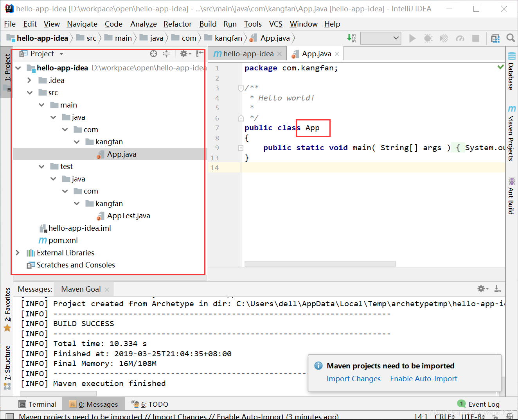518x420 pixels.
Task: Open the Maven Projects side panel
Action: point(511,133)
